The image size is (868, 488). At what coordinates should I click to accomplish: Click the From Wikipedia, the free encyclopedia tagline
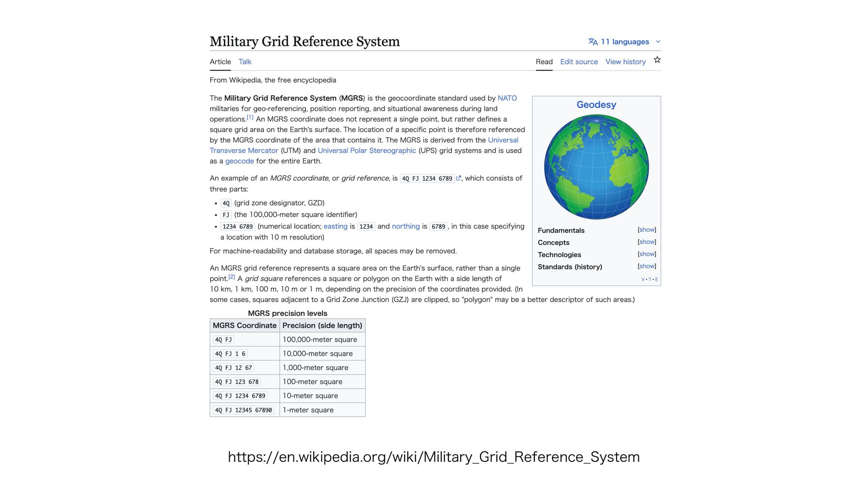click(x=273, y=80)
